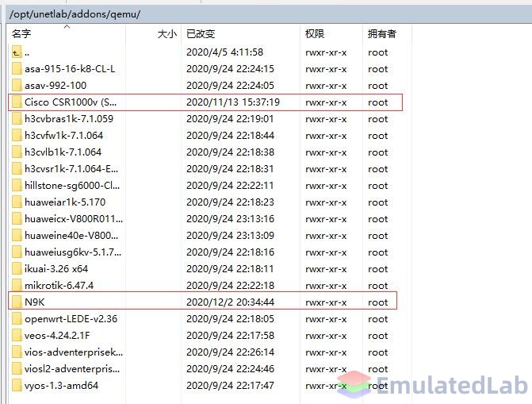
Task: Select the asa-915-16-k8-CL-L folder icon
Action: (x=17, y=69)
